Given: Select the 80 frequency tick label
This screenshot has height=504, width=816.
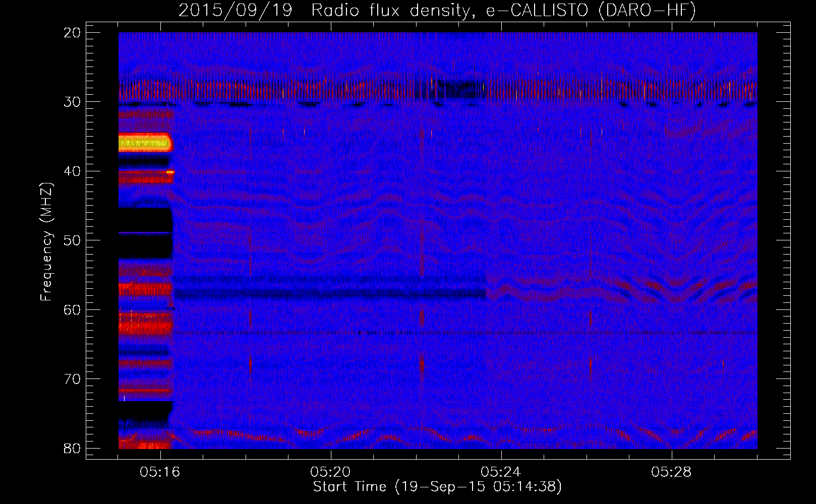Looking at the screenshot, I should tap(72, 449).
